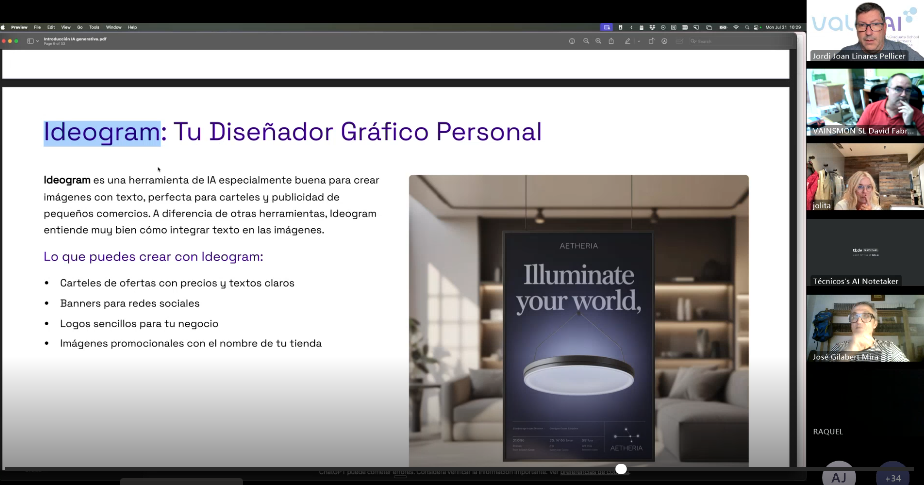Select the Highlight pen icon
Image resolution: width=924 pixels, height=485 pixels.
[628, 41]
